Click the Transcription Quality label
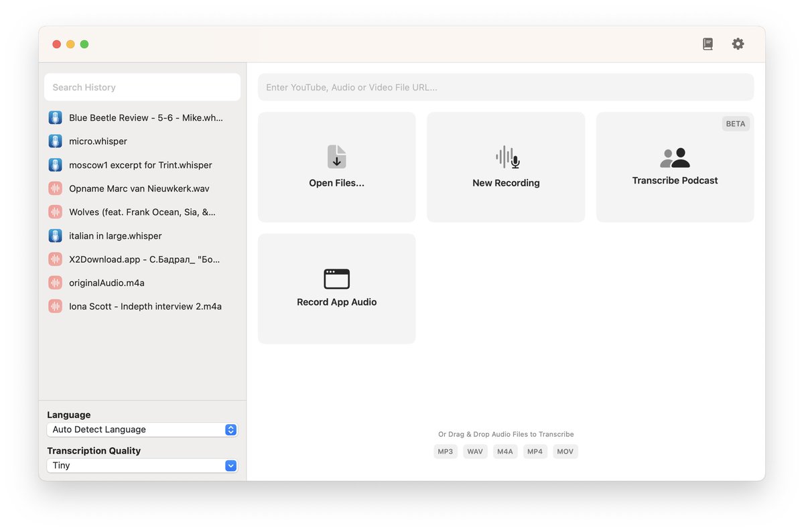The width and height of the screenshot is (804, 532). click(x=94, y=451)
